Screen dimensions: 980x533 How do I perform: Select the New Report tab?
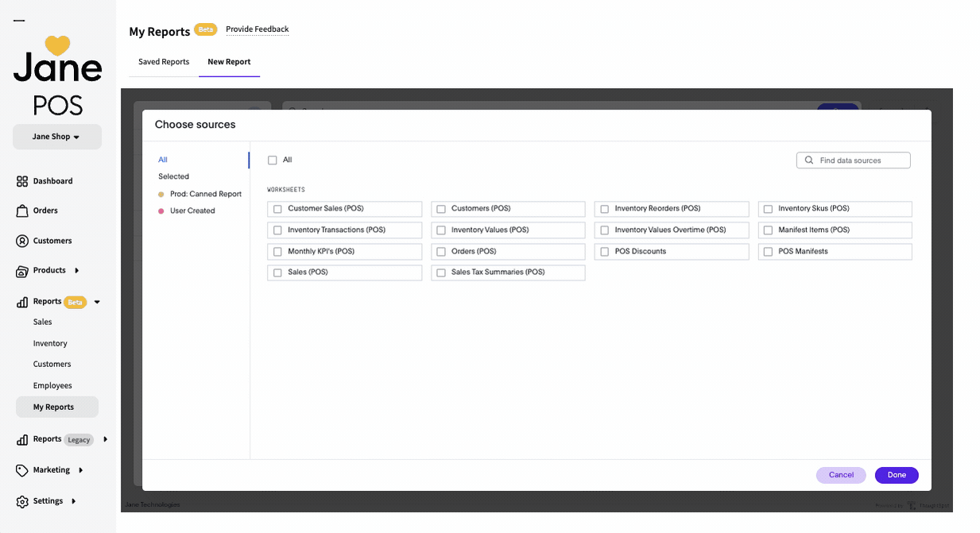click(x=229, y=62)
